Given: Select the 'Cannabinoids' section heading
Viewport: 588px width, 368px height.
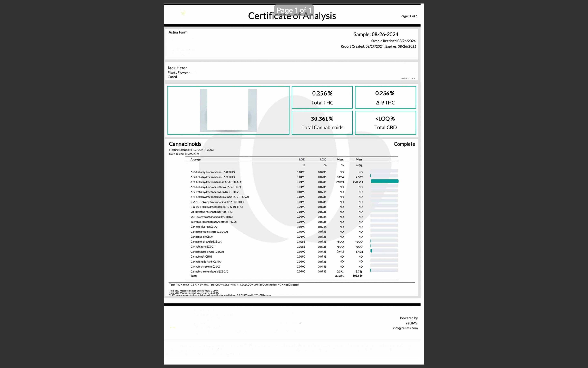Looking at the screenshot, I should (185, 144).
